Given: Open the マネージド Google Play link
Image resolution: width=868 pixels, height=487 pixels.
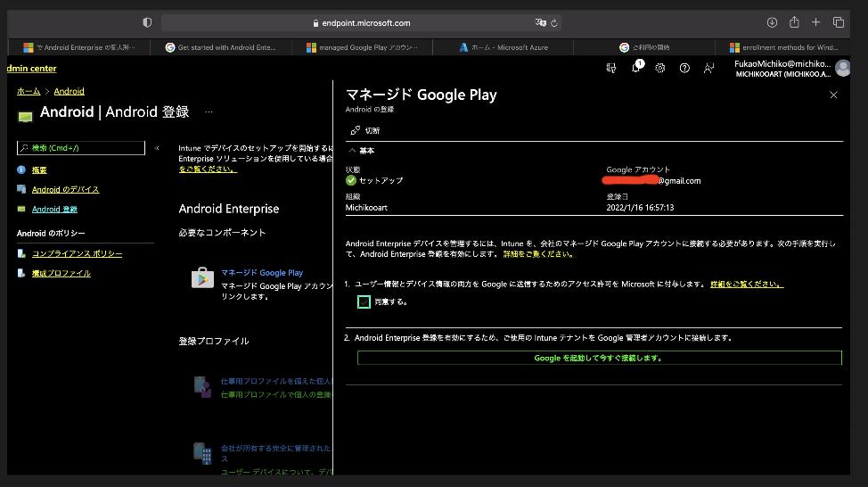Looking at the screenshot, I should click(x=262, y=273).
